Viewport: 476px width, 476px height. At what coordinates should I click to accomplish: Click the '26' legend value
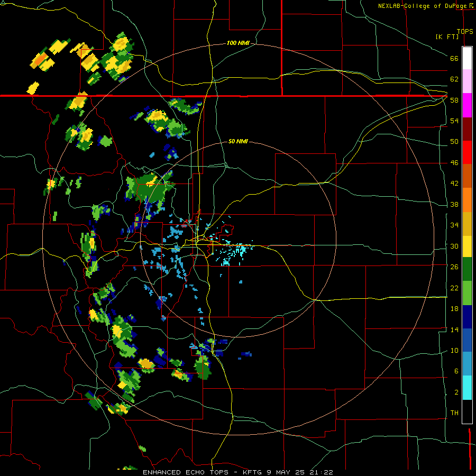click(x=454, y=267)
